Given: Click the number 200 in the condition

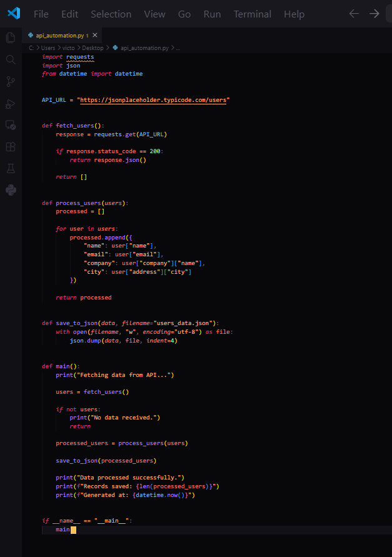Looking at the screenshot, I should pyautogui.click(x=155, y=151).
